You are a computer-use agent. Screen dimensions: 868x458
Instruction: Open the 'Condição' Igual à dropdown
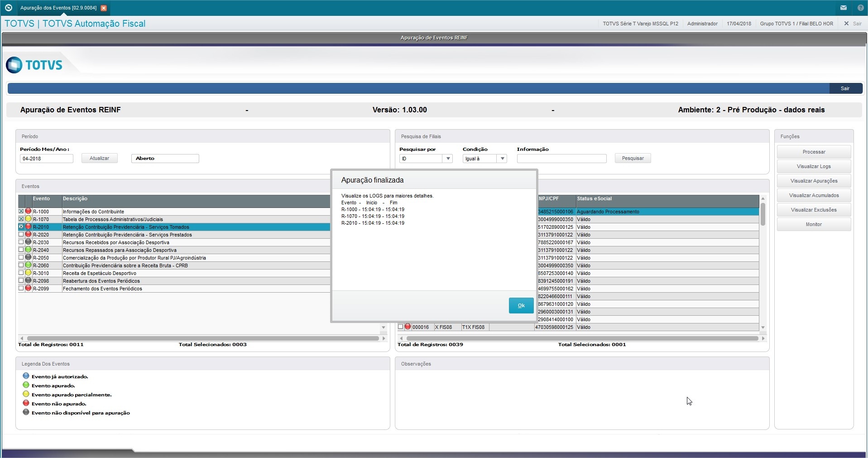502,159
